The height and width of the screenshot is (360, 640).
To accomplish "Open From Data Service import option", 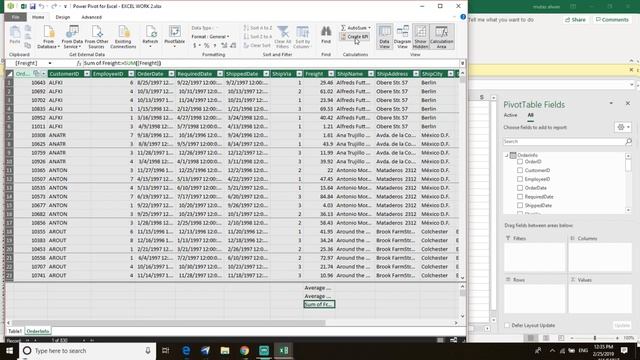I will pyautogui.click(x=72, y=37).
